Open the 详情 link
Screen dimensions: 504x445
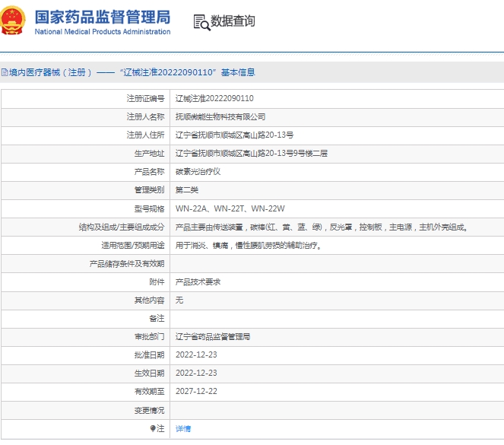pyautogui.click(x=183, y=428)
